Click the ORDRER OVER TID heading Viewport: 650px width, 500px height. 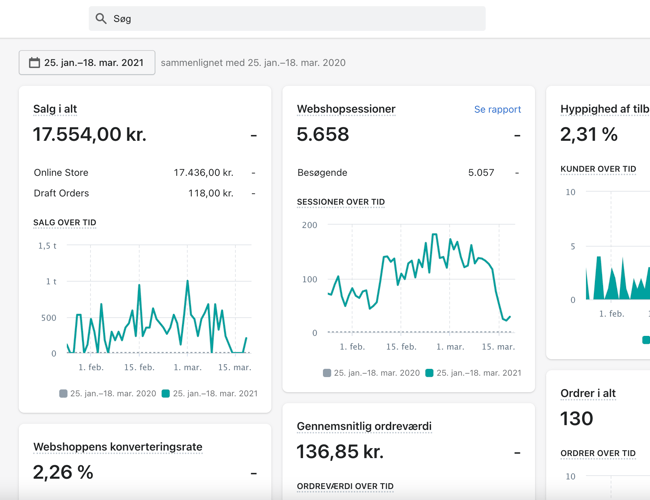pos(598,453)
